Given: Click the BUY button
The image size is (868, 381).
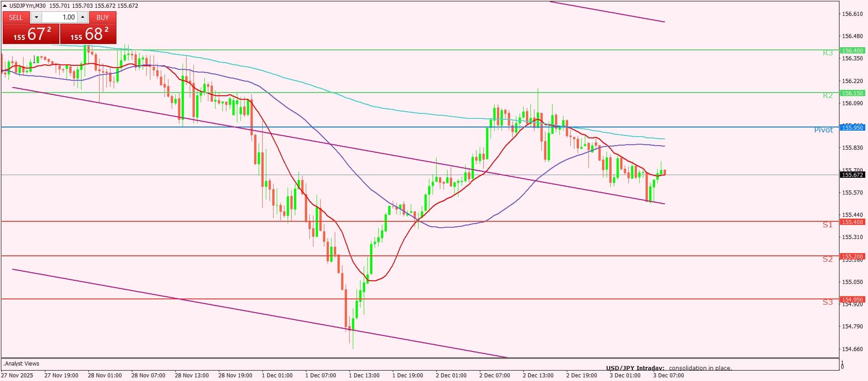Looking at the screenshot, I should point(103,17).
